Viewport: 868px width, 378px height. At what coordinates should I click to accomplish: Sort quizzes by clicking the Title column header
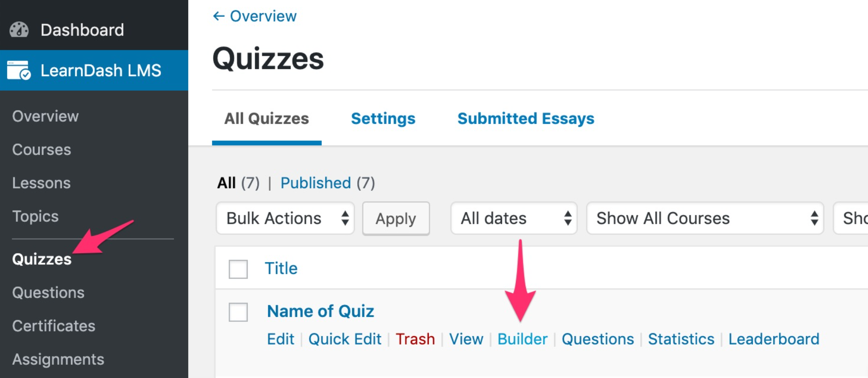(x=281, y=268)
